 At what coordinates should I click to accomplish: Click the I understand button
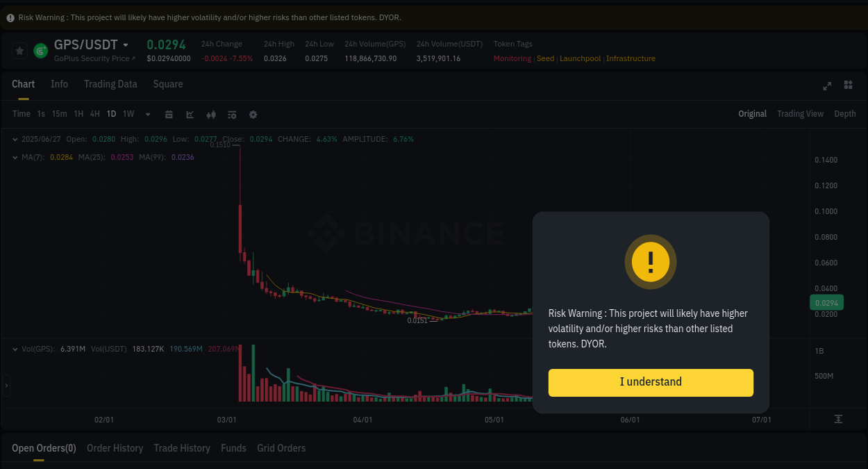coord(651,382)
